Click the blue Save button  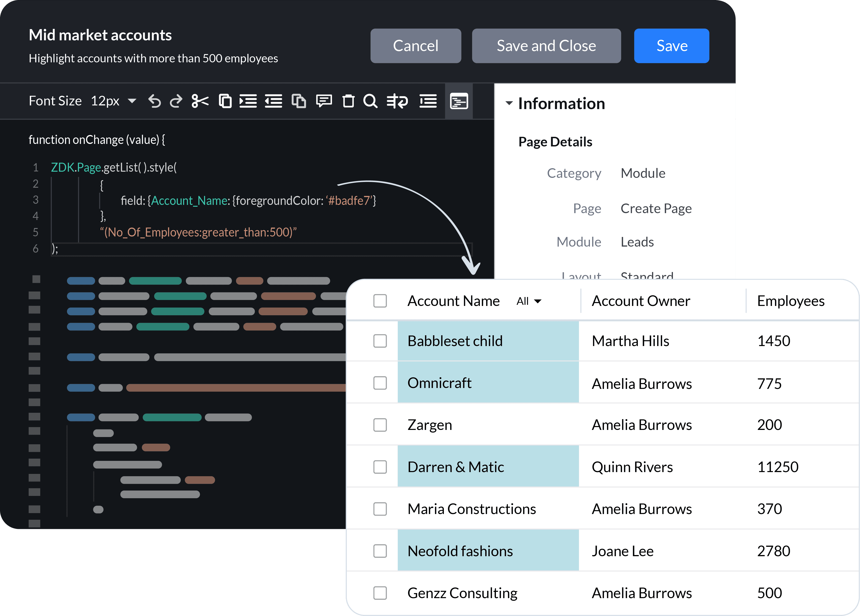(671, 46)
